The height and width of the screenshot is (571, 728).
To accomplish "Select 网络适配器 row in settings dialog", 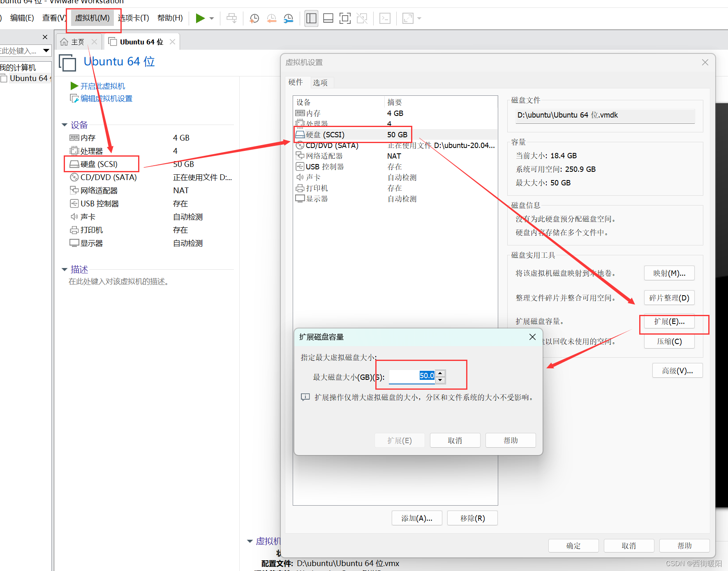I will point(395,156).
